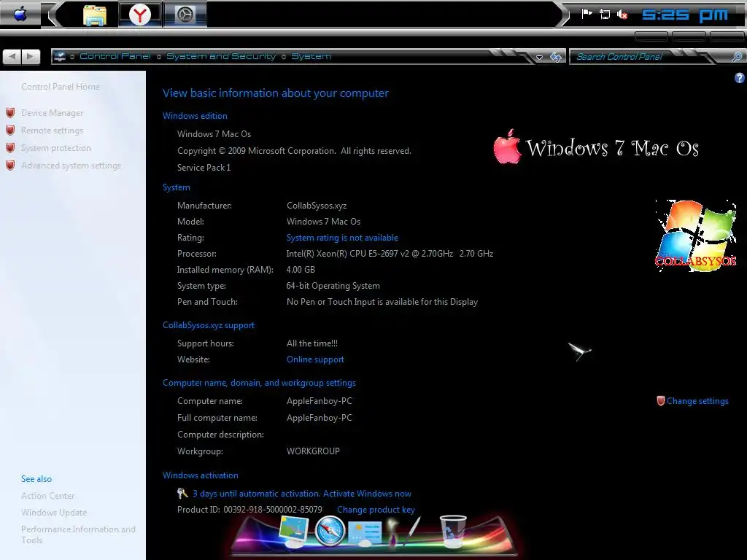Open Action Center under See also
747x560 pixels.
(47, 496)
